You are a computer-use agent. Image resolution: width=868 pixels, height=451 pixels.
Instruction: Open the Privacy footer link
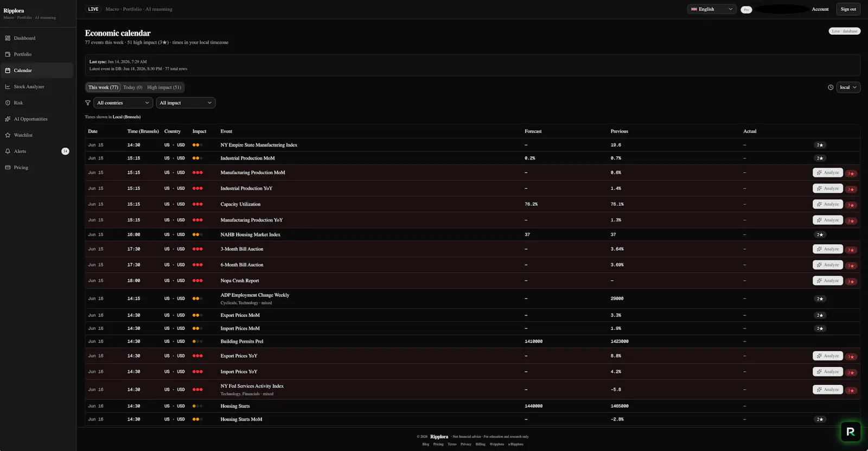[x=466, y=444]
